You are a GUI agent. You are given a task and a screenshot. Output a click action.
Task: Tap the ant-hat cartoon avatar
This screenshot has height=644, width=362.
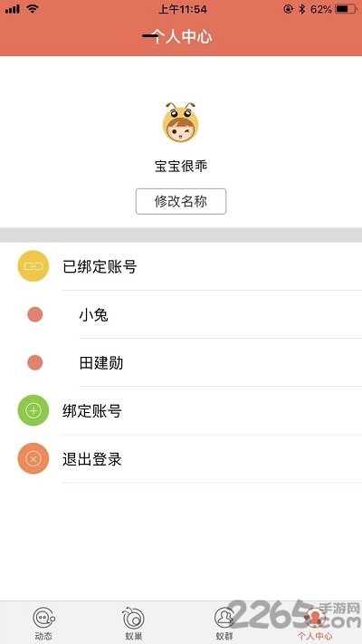coord(181,122)
